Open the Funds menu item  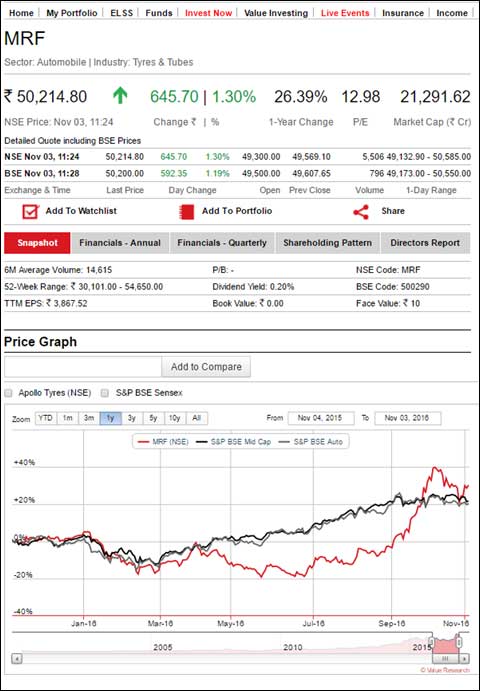click(159, 13)
